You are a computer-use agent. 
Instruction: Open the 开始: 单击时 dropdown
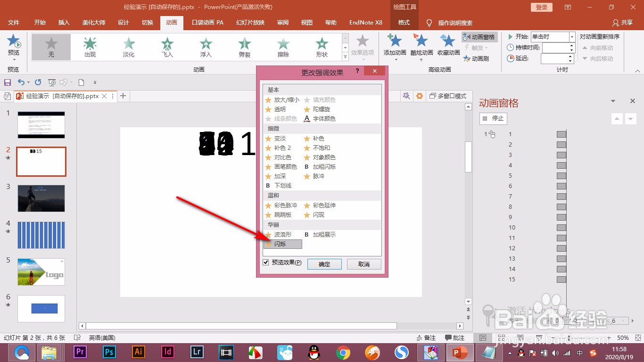(x=572, y=36)
